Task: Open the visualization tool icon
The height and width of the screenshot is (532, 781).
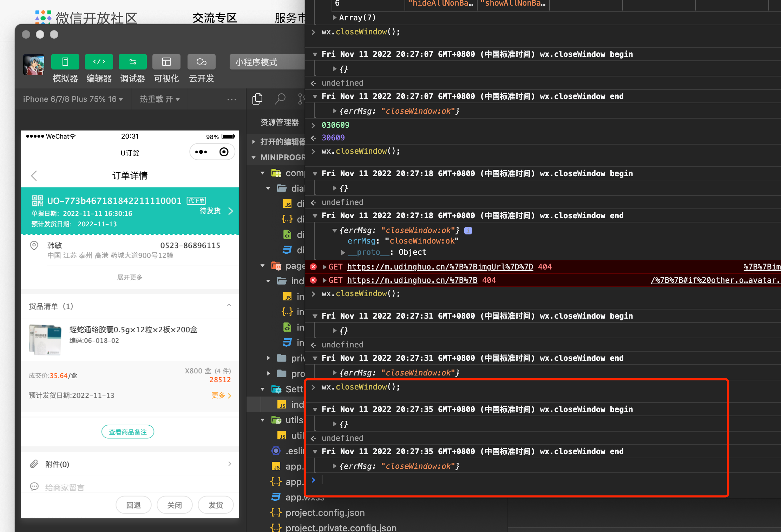Action: point(166,62)
